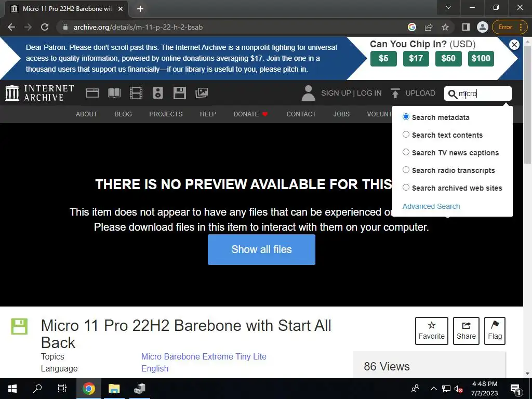Viewport: 532px width, 399px height.
Task: Click the magnifying glass in the search box
Action: pos(453,94)
